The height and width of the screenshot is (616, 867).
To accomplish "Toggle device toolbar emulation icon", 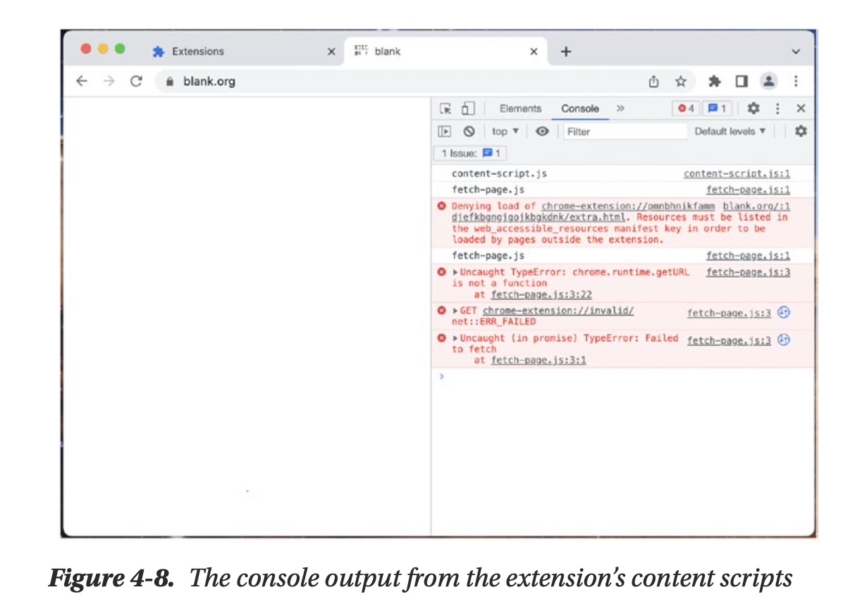I will point(467,109).
